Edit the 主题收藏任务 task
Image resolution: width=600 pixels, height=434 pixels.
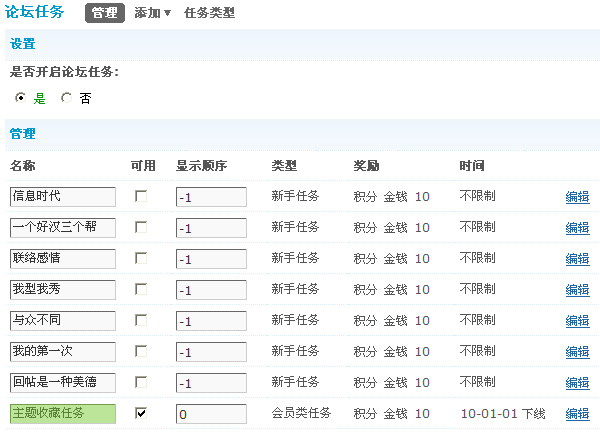pos(577,414)
